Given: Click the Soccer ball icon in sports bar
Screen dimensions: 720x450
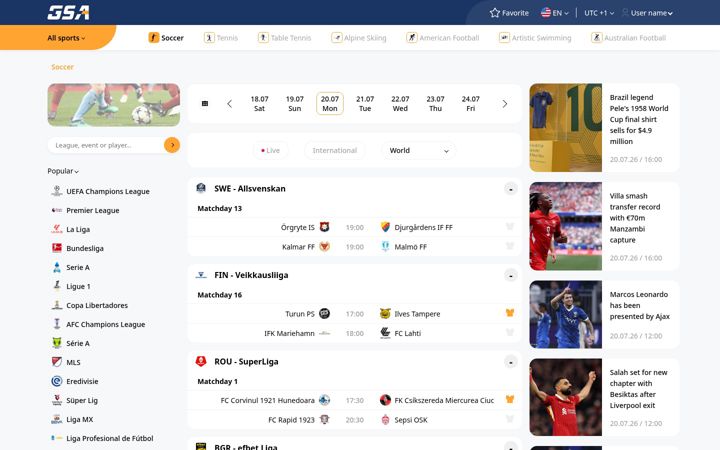Looking at the screenshot, I should click(x=154, y=38).
